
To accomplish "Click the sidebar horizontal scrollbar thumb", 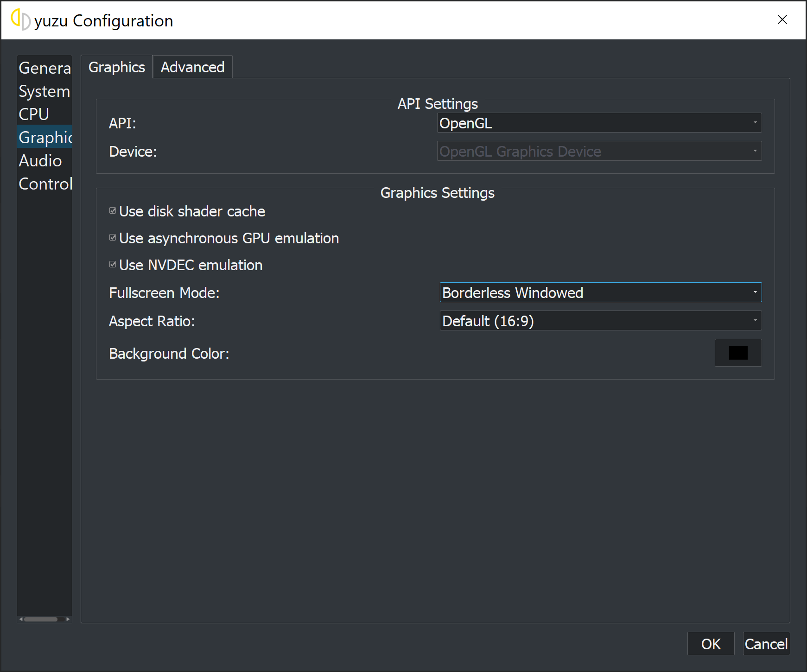I will click(41, 619).
